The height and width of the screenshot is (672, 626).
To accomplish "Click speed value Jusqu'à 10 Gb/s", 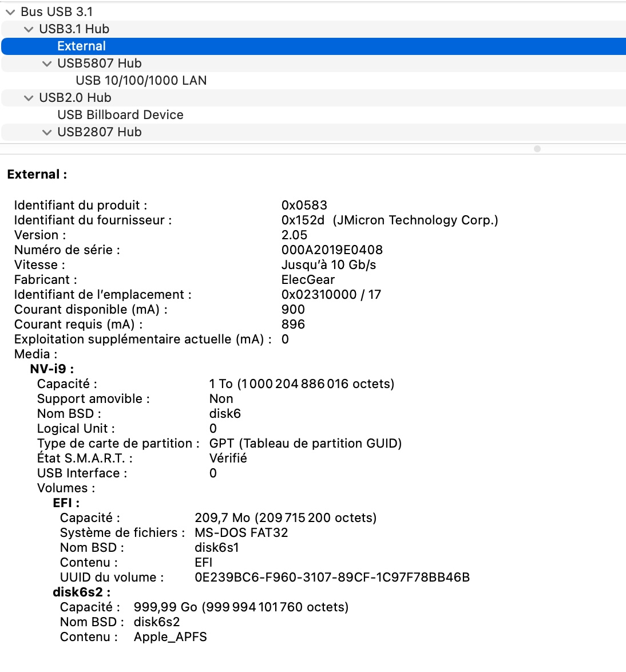I will (x=328, y=265).
